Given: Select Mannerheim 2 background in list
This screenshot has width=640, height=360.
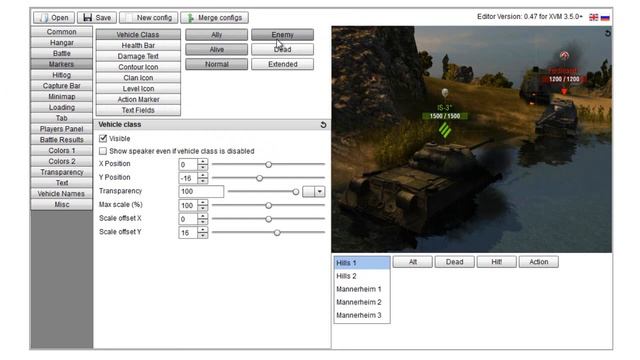Looking at the screenshot, I should pyautogui.click(x=362, y=302).
